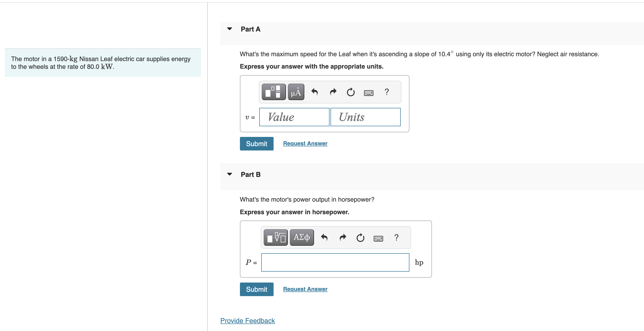Open help for Part A answer box
Screen dimensions: 644x331
pyautogui.click(x=387, y=92)
